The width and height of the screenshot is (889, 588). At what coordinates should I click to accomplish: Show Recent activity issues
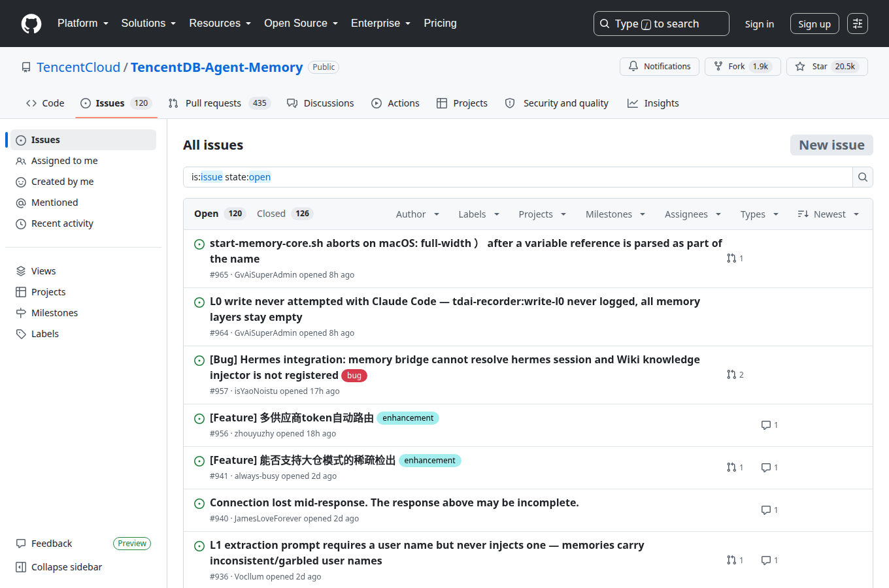coord(83,223)
